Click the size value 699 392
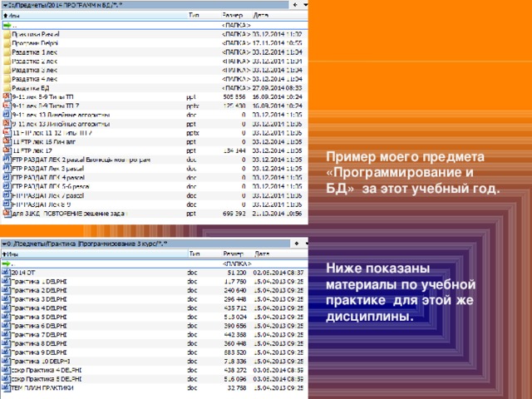 click(234, 214)
